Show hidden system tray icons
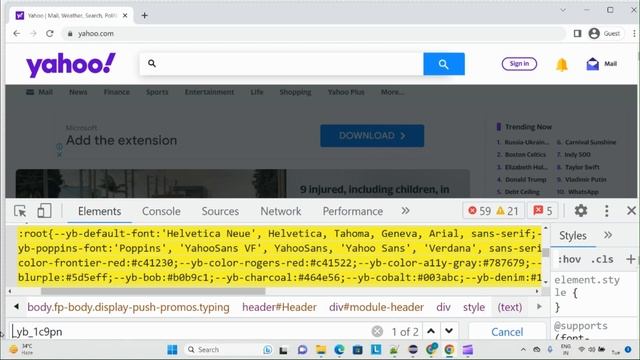640x360 pixels. 523,349
